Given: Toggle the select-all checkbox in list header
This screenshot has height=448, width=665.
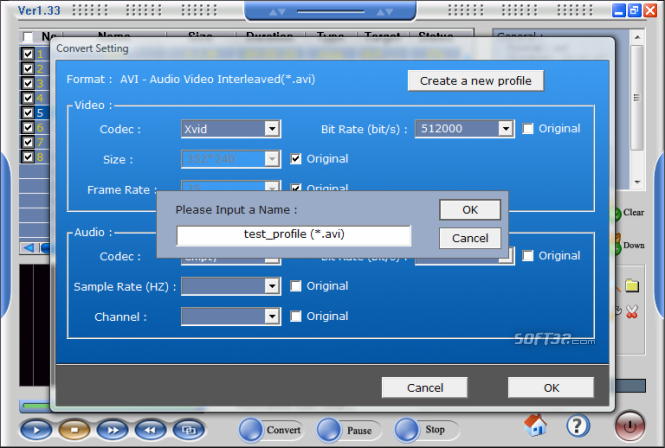Looking at the screenshot, I should [x=28, y=37].
